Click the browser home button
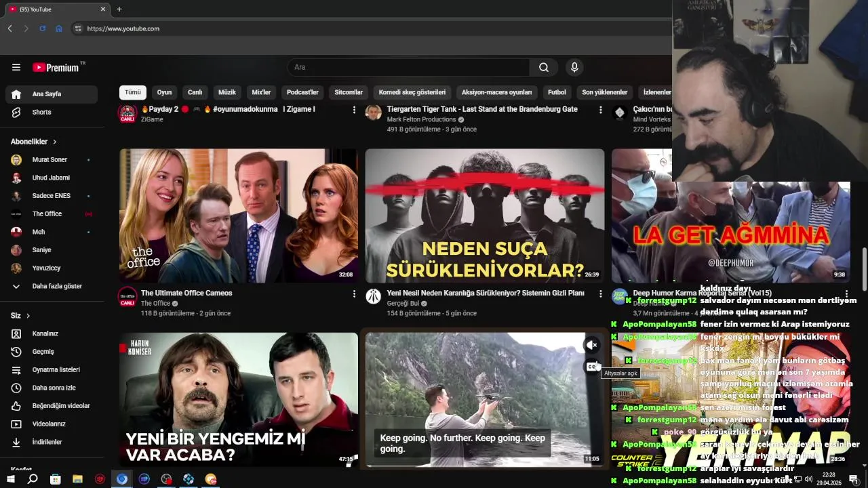868x488 pixels. [x=58, y=28]
